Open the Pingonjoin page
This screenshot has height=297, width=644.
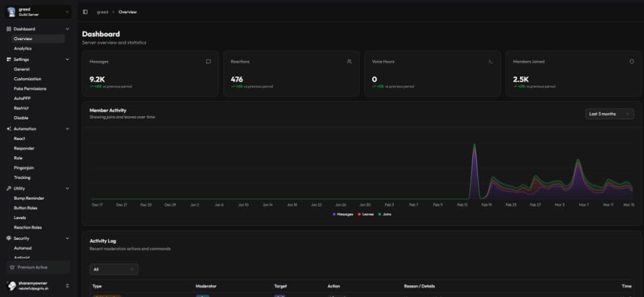tap(24, 168)
